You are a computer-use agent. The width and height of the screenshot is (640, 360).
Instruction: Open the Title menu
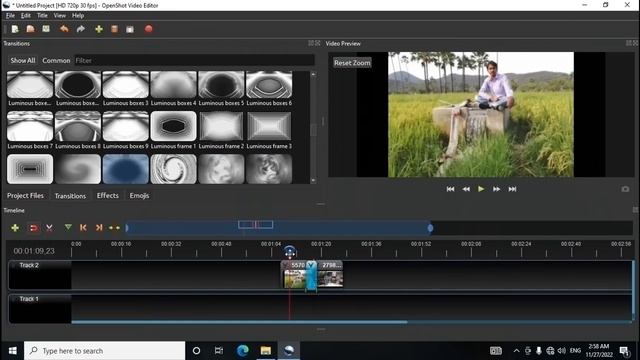pos(42,16)
